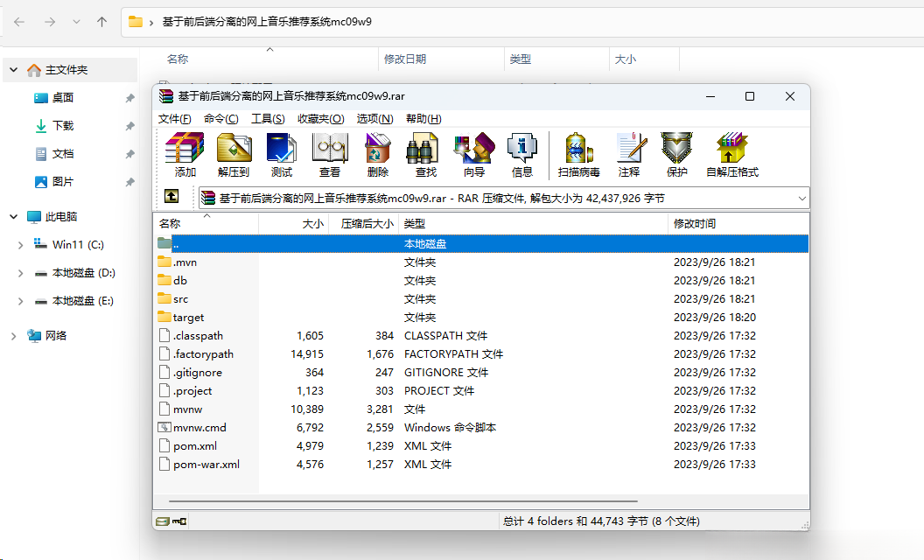The height and width of the screenshot is (560, 924).
Task: Click the Explorer address bar path
Action: (267, 22)
